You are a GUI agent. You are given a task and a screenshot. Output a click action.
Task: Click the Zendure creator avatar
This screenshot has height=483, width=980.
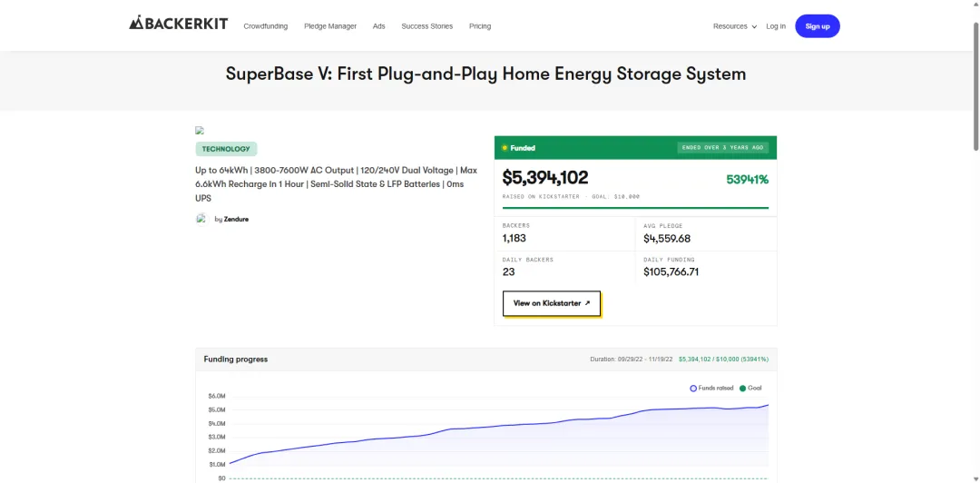201,219
